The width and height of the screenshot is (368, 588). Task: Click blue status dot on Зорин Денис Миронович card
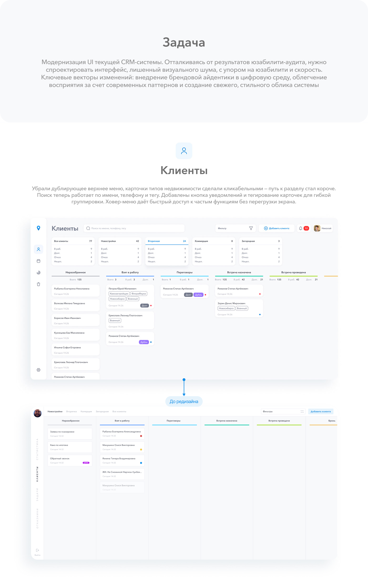(x=260, y=314)
